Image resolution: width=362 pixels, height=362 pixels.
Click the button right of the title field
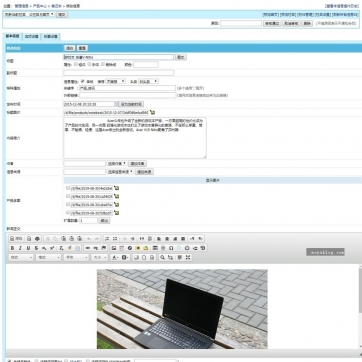pyautogui.click(x=181, y=57)
